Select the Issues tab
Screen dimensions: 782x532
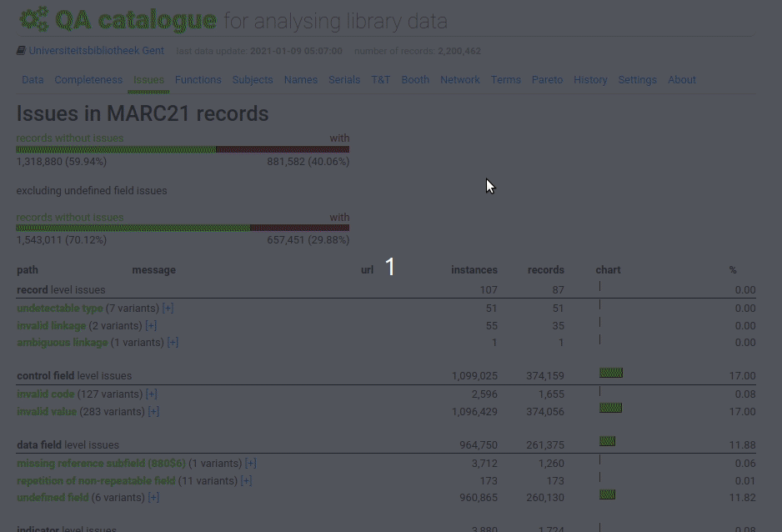click(148, 80)
